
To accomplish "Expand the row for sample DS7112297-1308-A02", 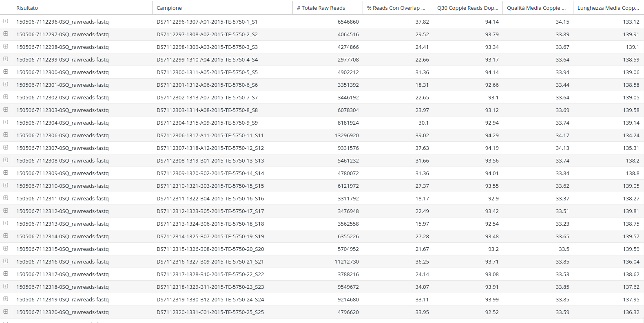I will pos(6,34).
